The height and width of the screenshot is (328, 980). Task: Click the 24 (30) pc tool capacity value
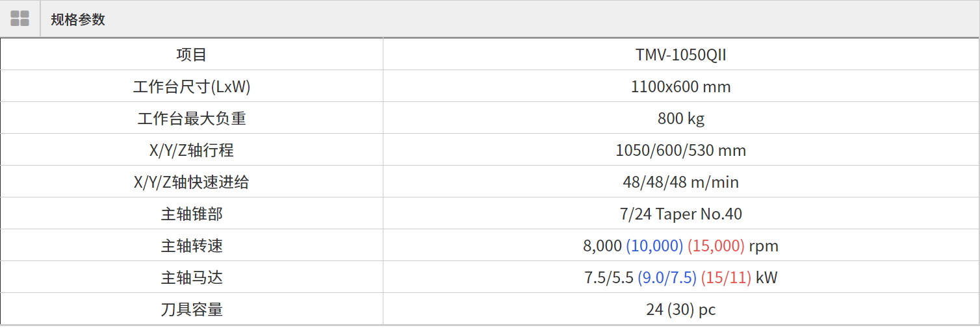pos(680,310)
